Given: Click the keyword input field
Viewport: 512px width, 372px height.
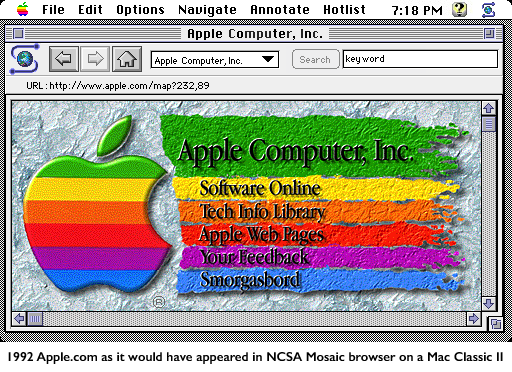Looking at the screenshot, I should tap(420, 59).
